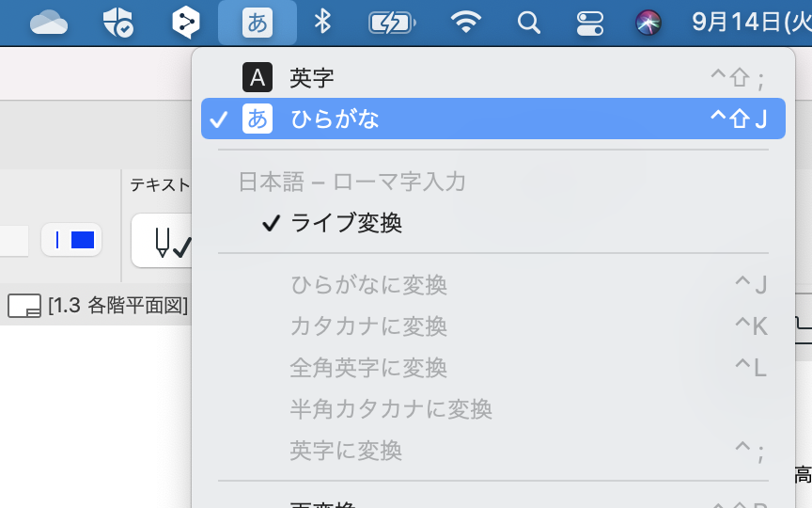
Task: Choose カタカナに変換 menu item
Action: coord(493,326)
